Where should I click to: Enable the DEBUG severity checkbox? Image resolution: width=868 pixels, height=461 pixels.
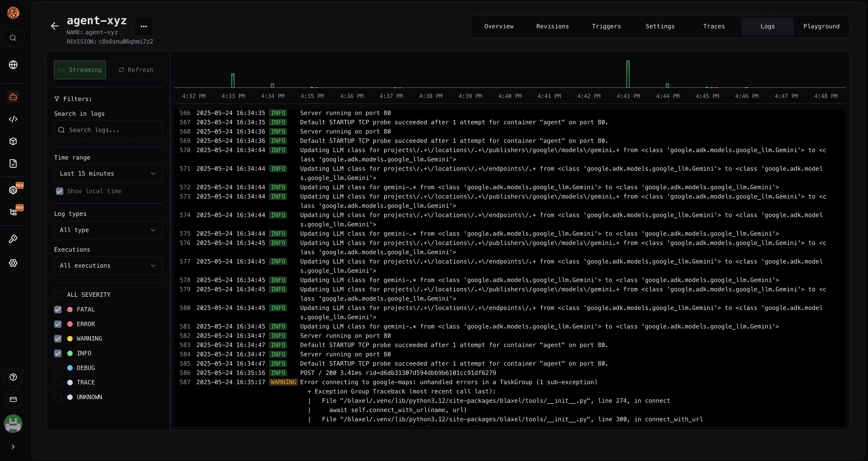coord(58,368)
